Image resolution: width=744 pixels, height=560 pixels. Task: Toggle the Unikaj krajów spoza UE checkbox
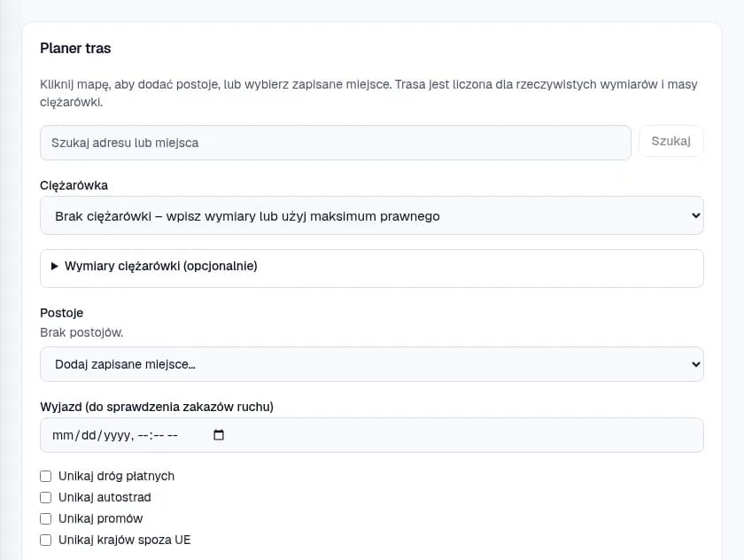point(45,541)
